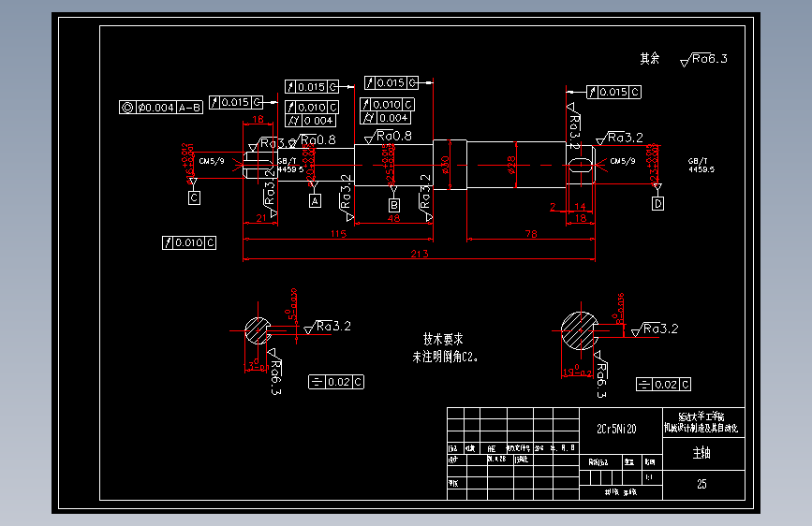Click the CM5/9 center hole note at left end
The width and height of the screenshot is (812, 526).
pos(212,161)
